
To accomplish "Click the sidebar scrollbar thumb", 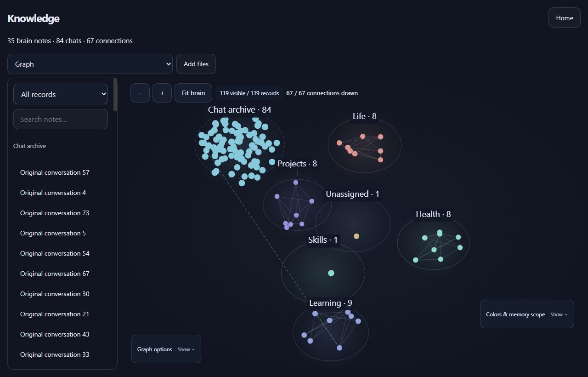I will pos(115,95).
